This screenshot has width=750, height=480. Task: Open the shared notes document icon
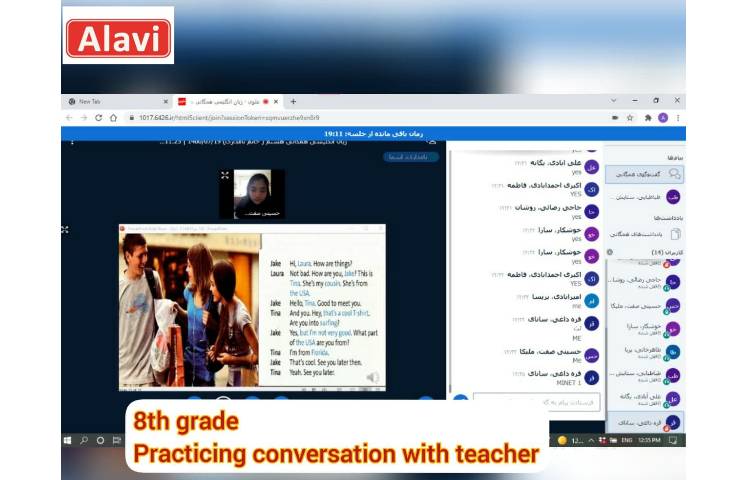673,233
